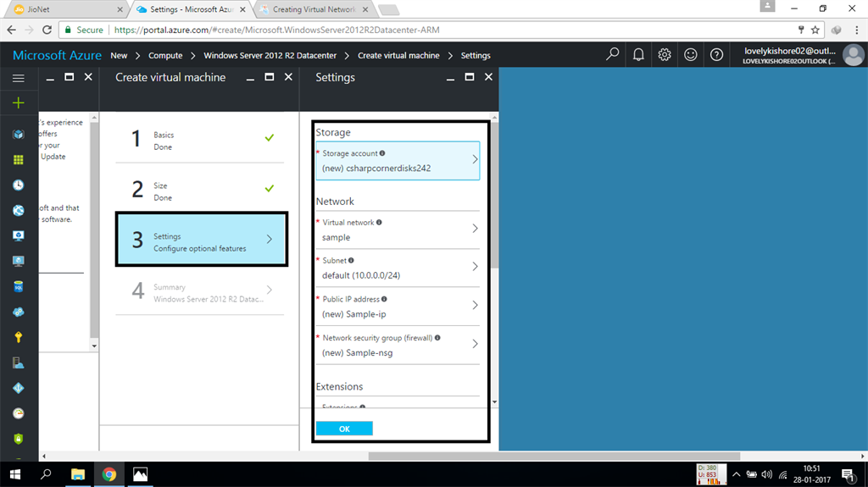Click the account avatar picture
The width and height of the screenshot is (868, 487).
853,55
